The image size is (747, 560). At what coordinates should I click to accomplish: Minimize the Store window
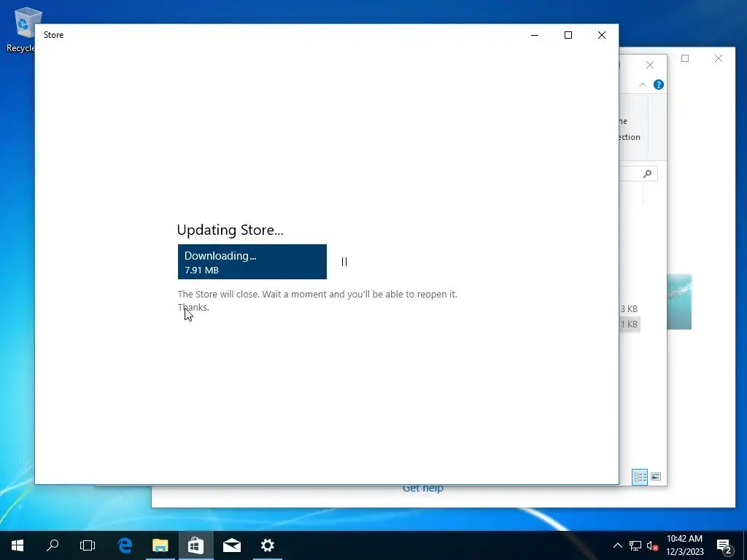535,35
